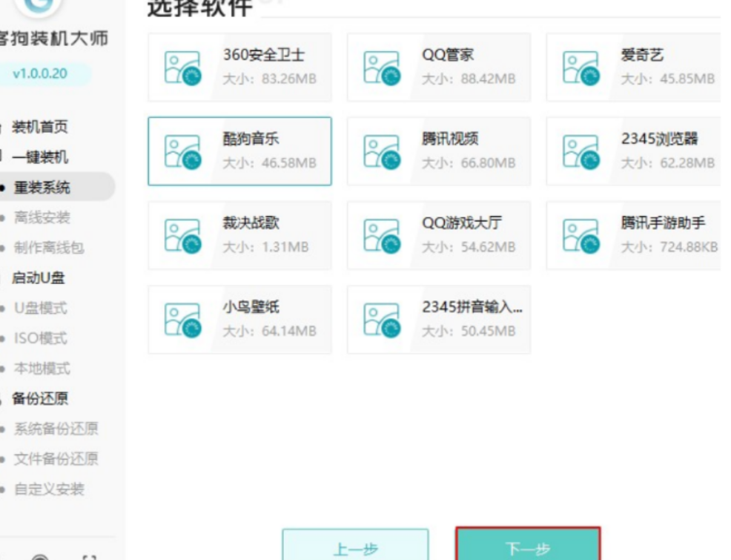731x560 pixels.
Task: Click the 选择软件 heading
Action: pyautogui.click(x=200, y=8)
